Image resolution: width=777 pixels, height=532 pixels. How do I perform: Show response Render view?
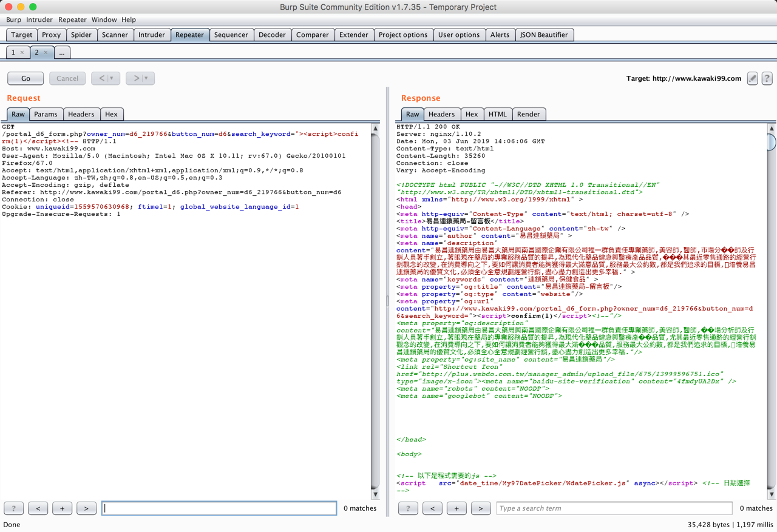(x=528, y=114)
